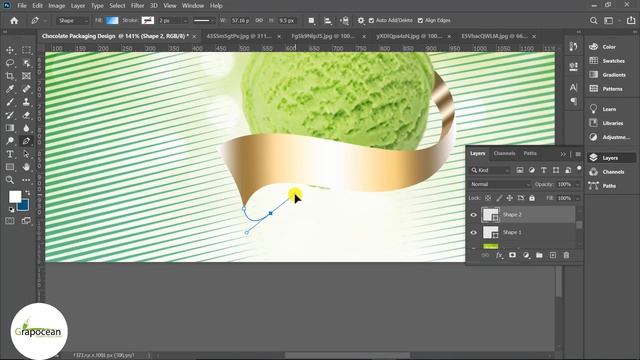Select the Curvature Pen tool

pyautogui.click(x=26, y=141)
